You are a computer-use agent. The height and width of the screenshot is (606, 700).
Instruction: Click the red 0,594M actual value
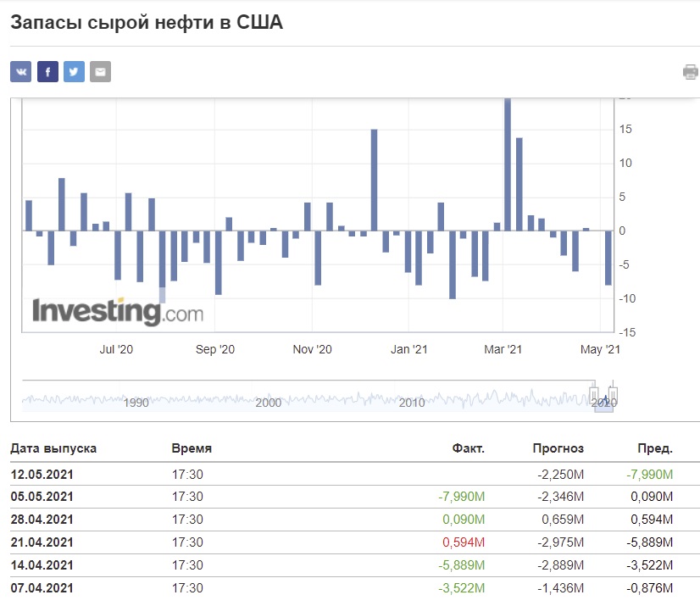click(x=464, y=542)
